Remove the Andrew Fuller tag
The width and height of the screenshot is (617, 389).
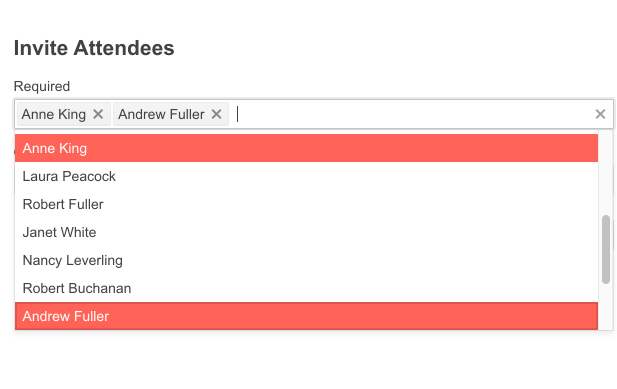click(216, 114)
